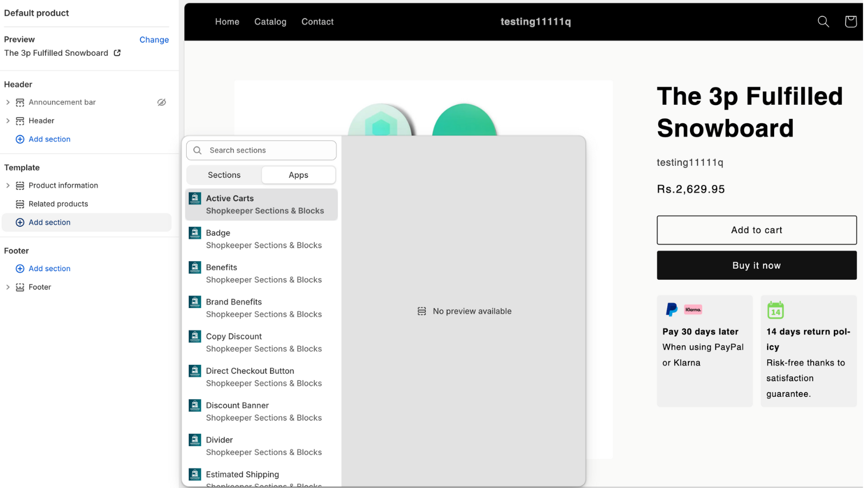Click the Shopkeeper icon beside Active Carts
Screen dimensions: 868x488
[x=195, y=198]
